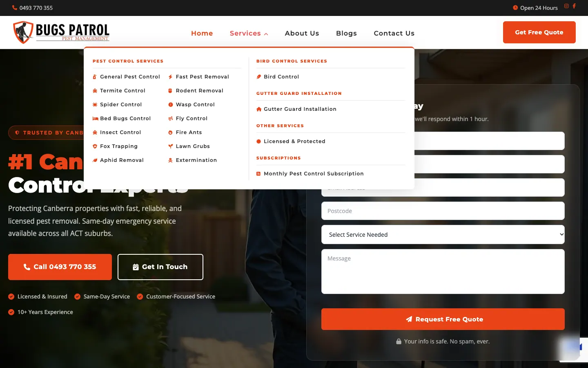The image size is (588, 368).
Task: Click the 'Open 24 Hours' text
Action: [x=539, y=8]
